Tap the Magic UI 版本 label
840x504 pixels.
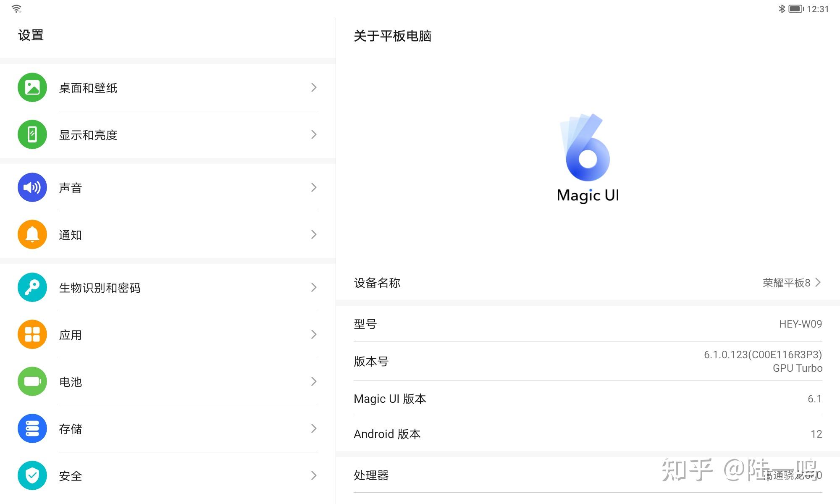point(390,399)
